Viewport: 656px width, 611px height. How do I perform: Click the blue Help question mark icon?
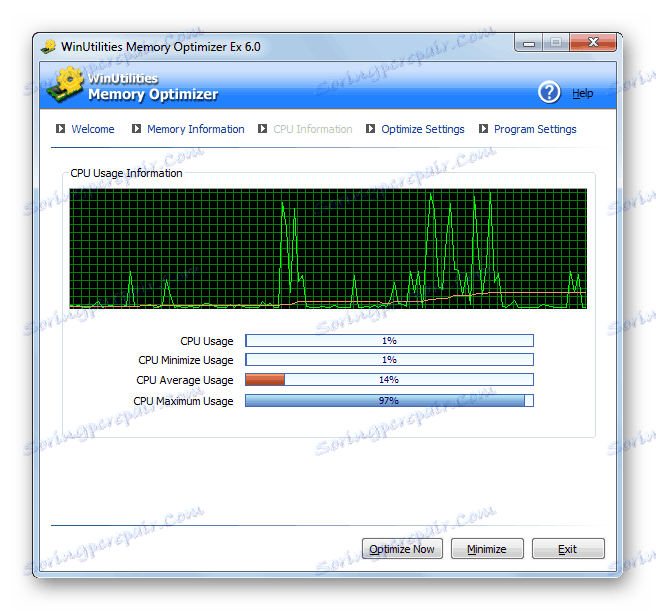coord(549,92)
